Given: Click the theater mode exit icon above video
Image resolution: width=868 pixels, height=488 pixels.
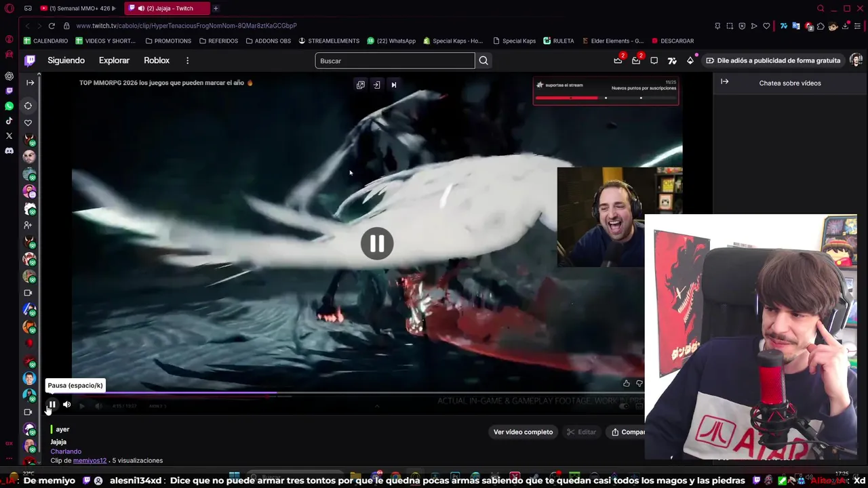Looking at the screenshot, I should coord(376,85).
